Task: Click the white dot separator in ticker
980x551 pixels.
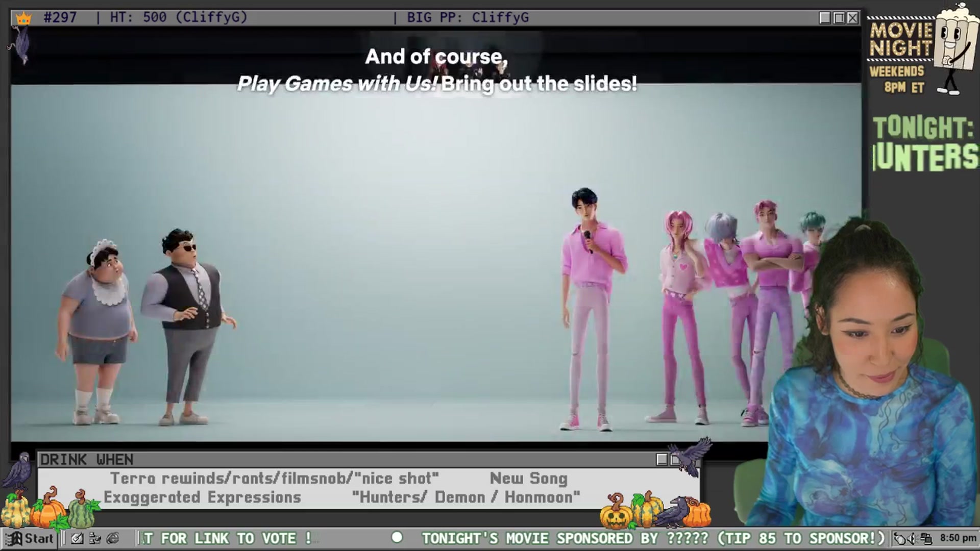Action: point(397,537)
